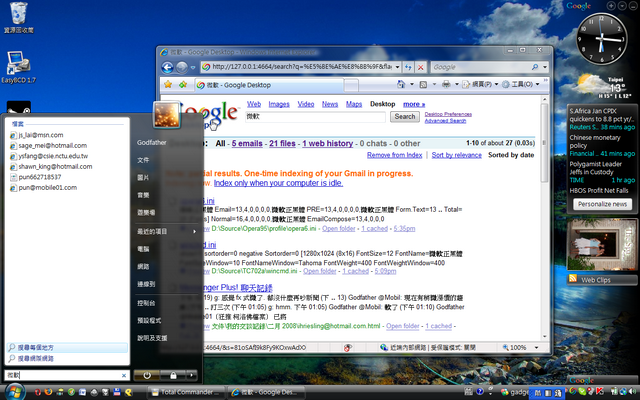The image size is (640, 400).
Task: Click the Video link in Google Desktop
Action: click(306, 104)
